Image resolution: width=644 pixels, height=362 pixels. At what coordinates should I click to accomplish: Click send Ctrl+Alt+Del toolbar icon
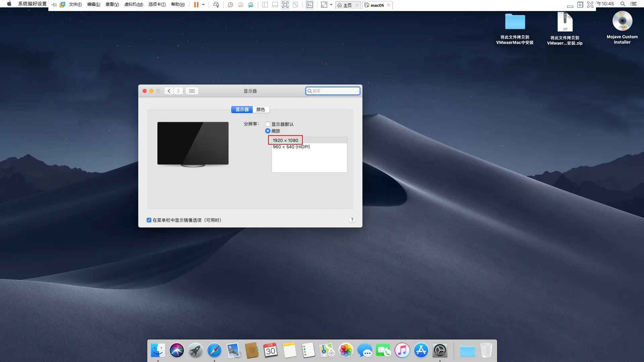216,5
